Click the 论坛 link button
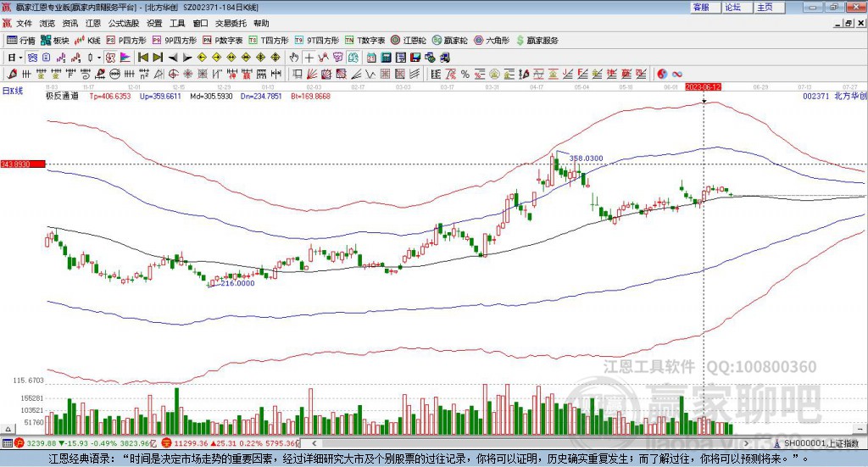The image size is (868, 467). 733,7
